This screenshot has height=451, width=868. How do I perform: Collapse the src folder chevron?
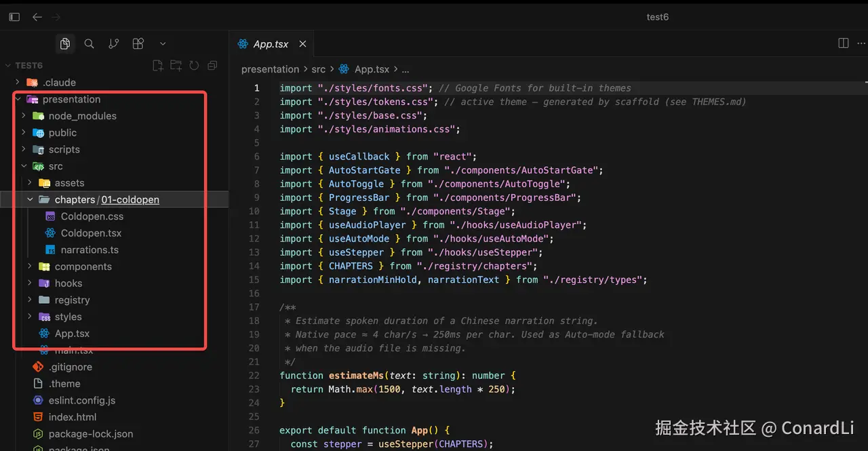pos(24,166)
